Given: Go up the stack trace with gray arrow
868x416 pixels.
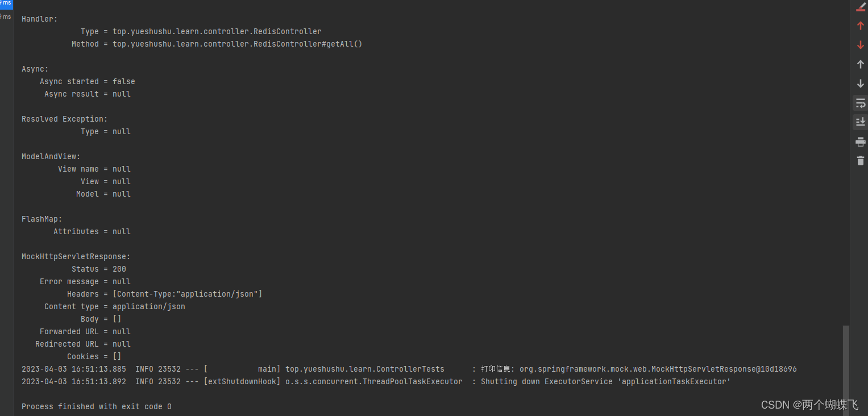Looking at the screenshot, I should click(860, 64).
